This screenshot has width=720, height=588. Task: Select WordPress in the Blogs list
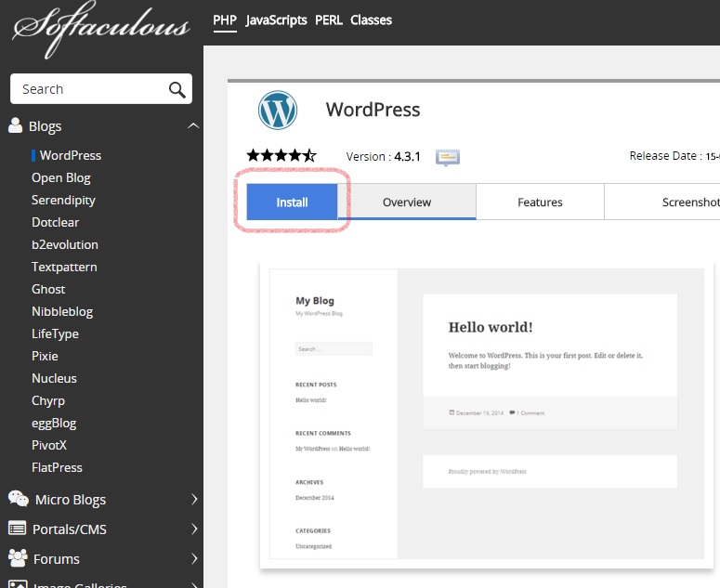[x=71, y=156]
